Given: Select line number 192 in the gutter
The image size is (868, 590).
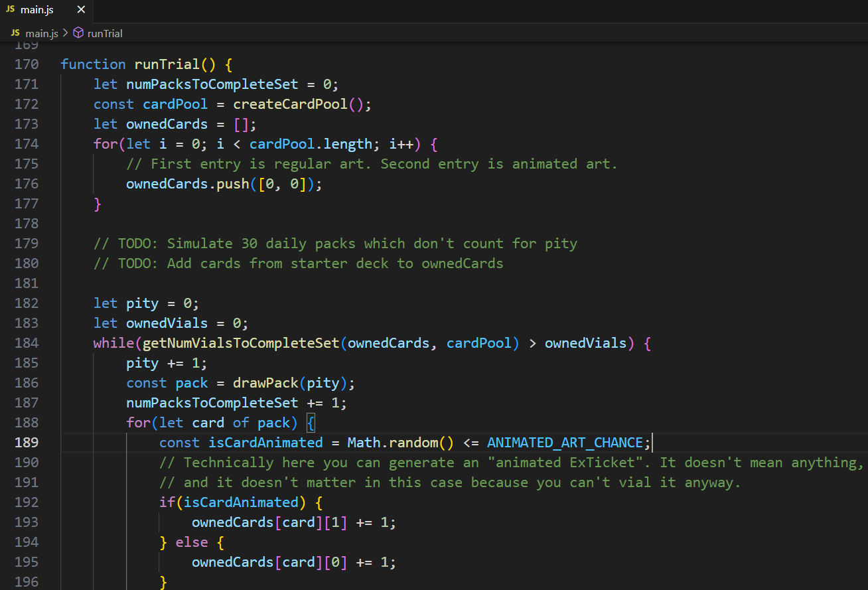Looking at the screenshot, I should [x=26, y=502].
